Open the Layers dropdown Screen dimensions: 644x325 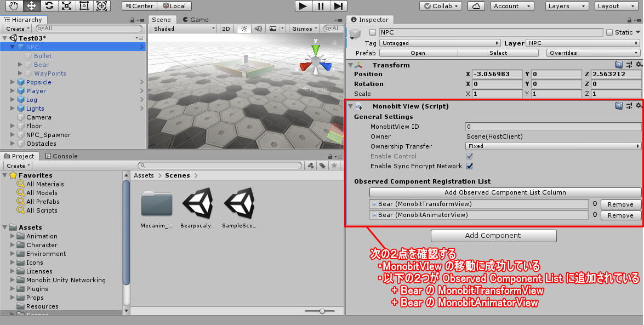coord(567,6)
